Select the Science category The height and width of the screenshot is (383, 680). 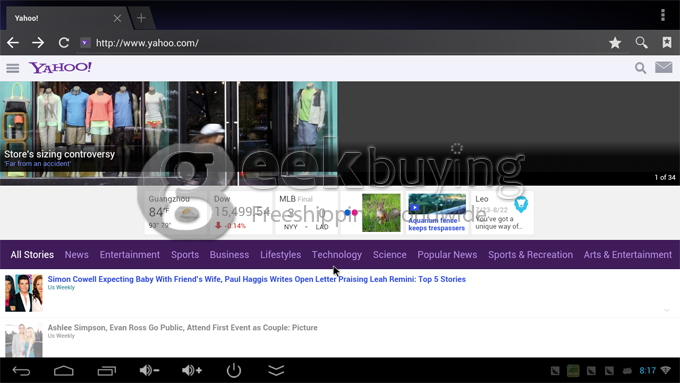click(389, 255)
